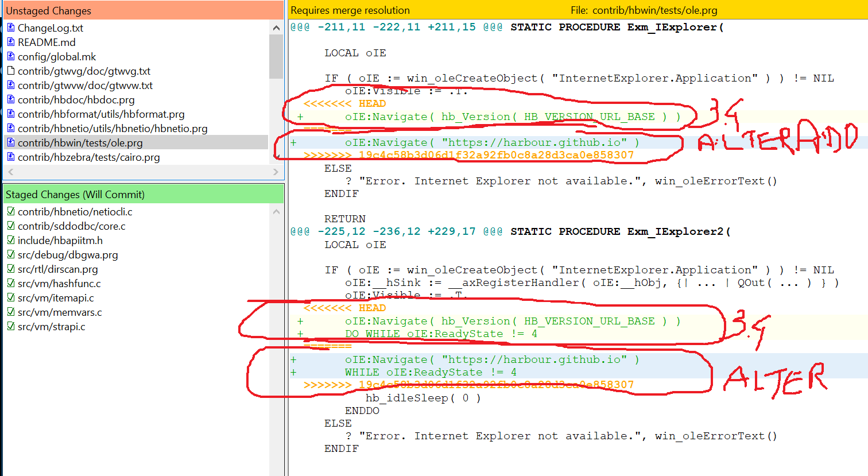This screenshot has height=476, width=868.
Task: Click the file icon beside contrib/hbzebra/tests/cairo.prg
Action: 10,157
